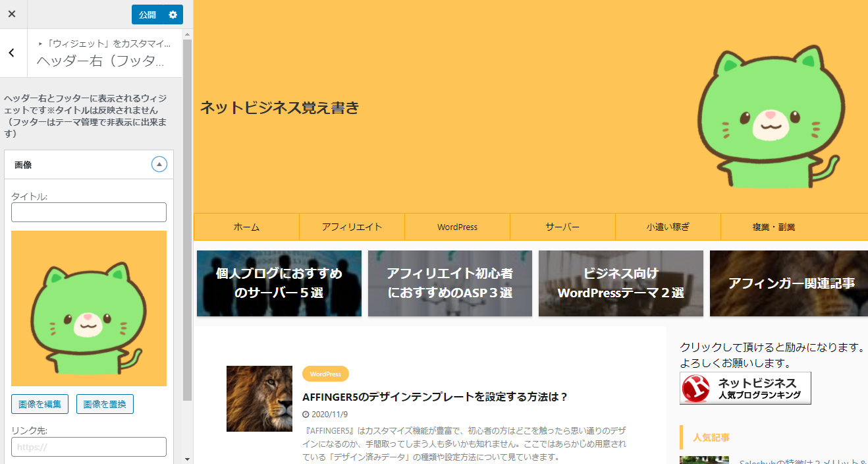
Task: Click the sidebar vertical scrollbar thumb
Action: pyautogui.click(x=188, y=219)
